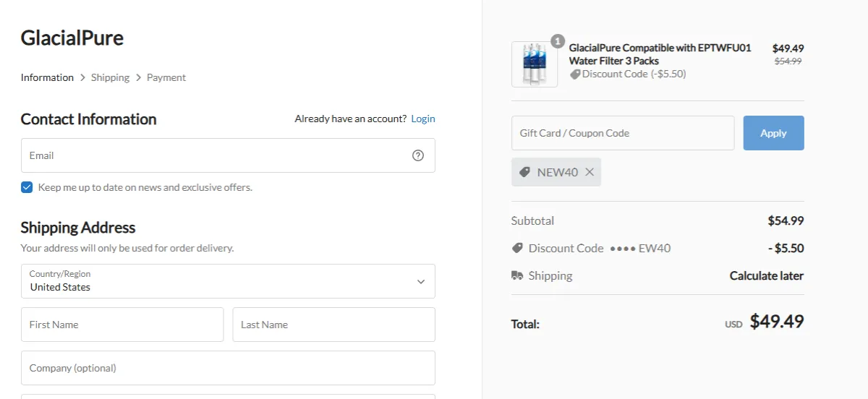Image resolution: width=868 pixels, height=399 pixels.
Task: Click the quantity badge on product image
Action: (557, 41)
